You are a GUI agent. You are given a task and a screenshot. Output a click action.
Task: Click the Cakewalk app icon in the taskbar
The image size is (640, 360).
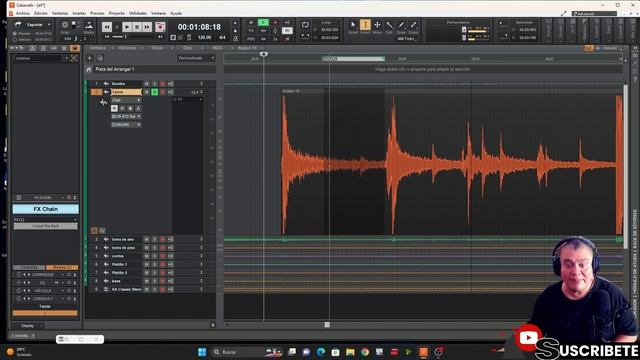tap(423, 352)
